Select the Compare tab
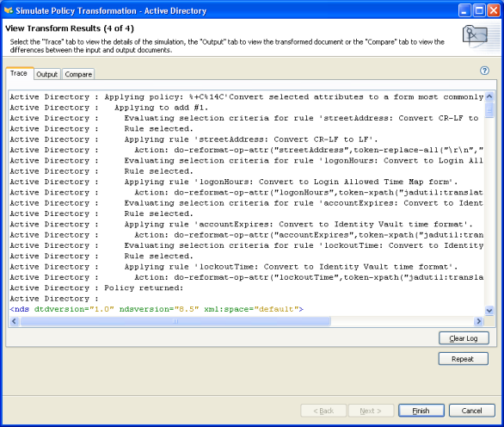The height and width of the screenshot is (427, 504). click(78, 74)
